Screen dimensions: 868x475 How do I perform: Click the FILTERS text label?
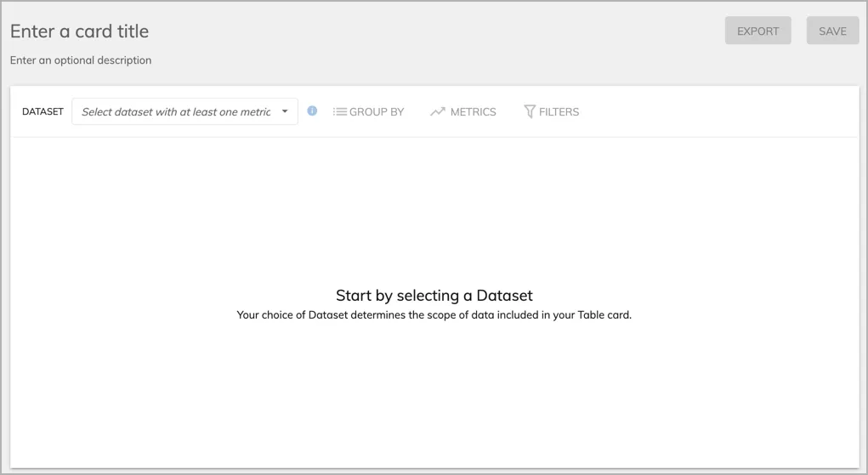pos(559,112)
